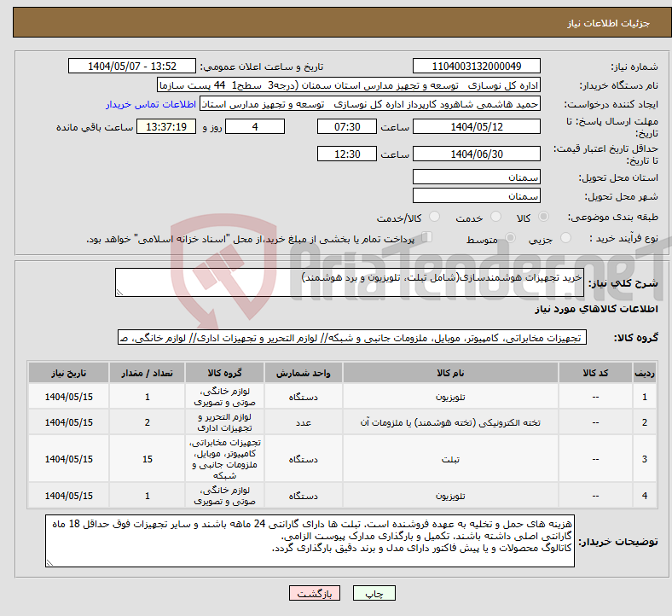Screen dimensions: 672x616
Task: Click date 1404/05/15 in row 1
Action: [x=68, y=397]
